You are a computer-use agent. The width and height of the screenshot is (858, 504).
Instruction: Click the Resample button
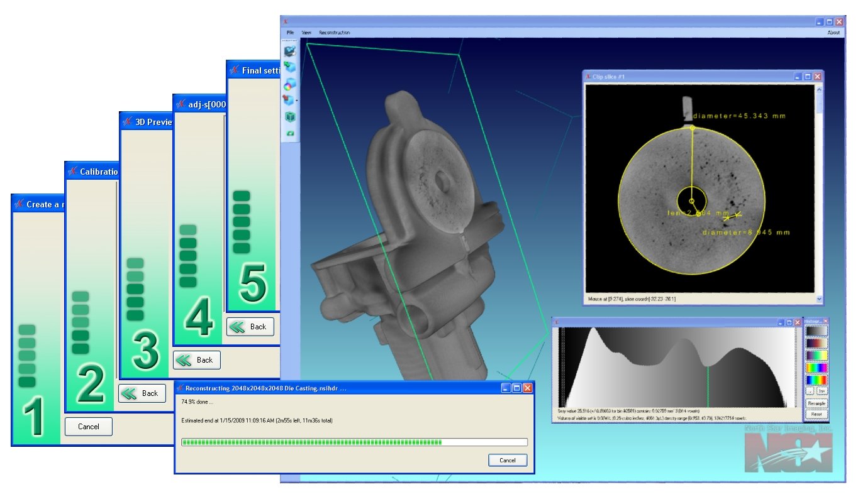[x=816, y=403]
